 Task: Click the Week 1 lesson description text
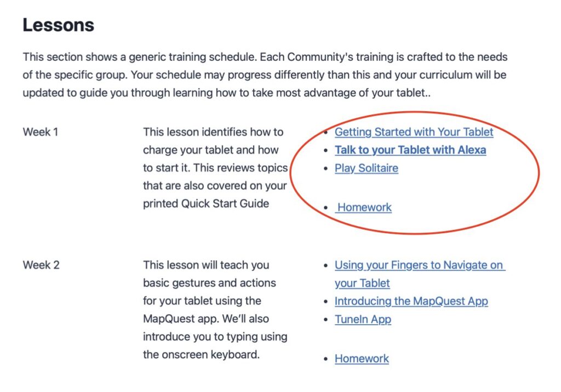[215, 168]
